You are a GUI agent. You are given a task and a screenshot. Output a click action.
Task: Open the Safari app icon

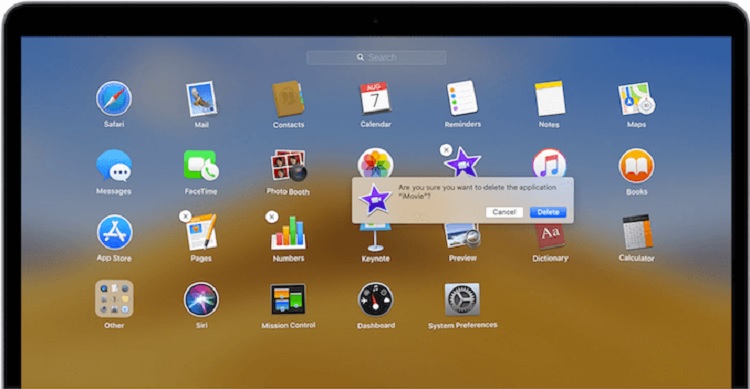(x=113, y=99)
